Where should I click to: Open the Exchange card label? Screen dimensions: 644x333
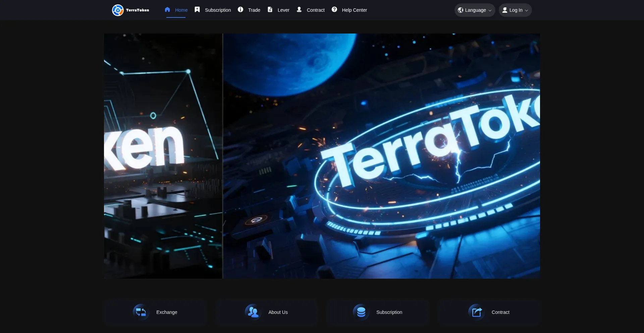pos(167,312)
